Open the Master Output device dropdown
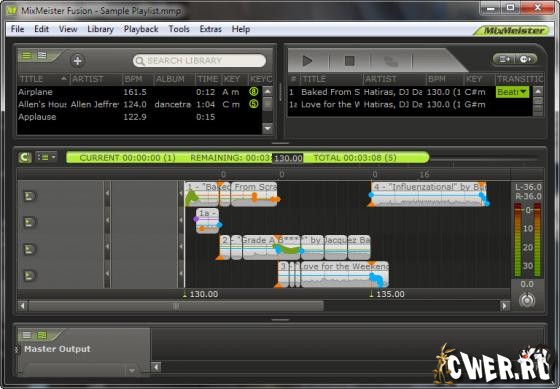This screenshot has width=560, height=389. coord(81,370)
